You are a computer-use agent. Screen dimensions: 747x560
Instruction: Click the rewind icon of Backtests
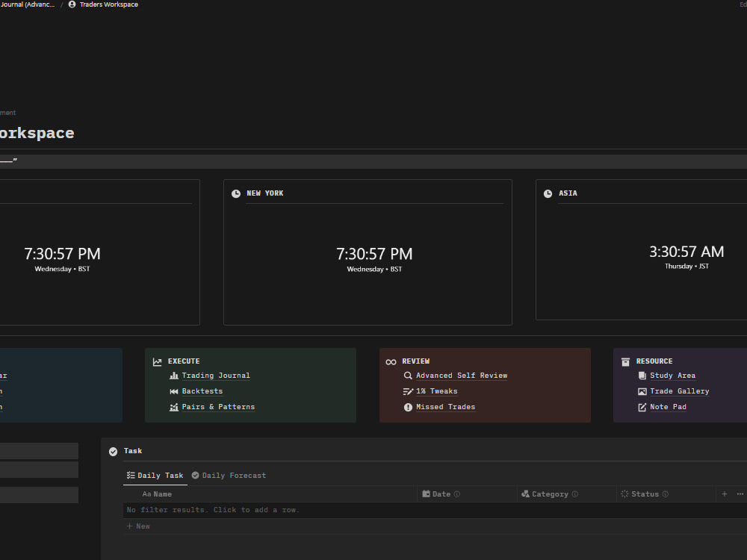pyautogui.click(x=174, y=391)
